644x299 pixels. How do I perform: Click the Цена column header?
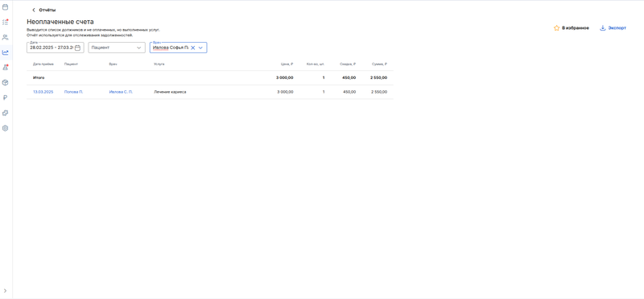tap(287, 64)
